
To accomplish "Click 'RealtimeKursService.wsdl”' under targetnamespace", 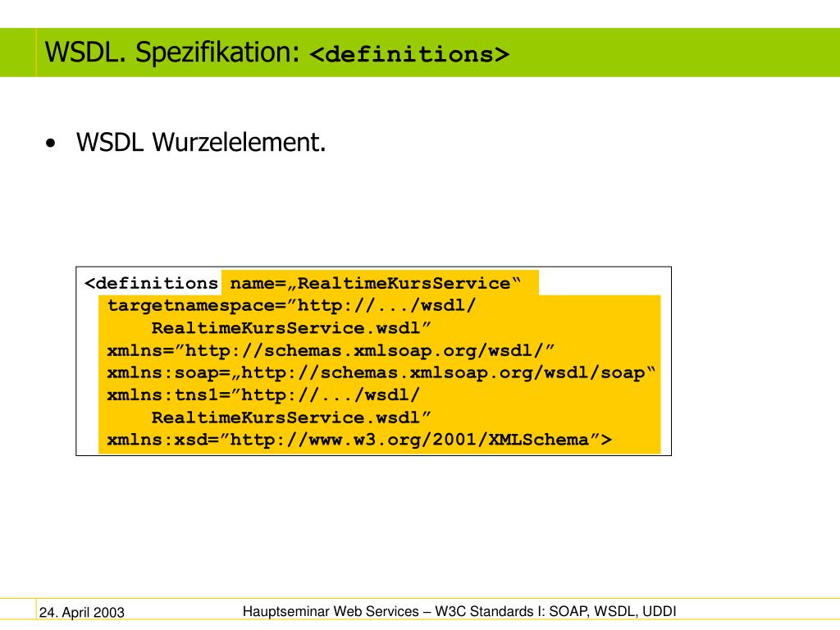I will click(291, 328).
